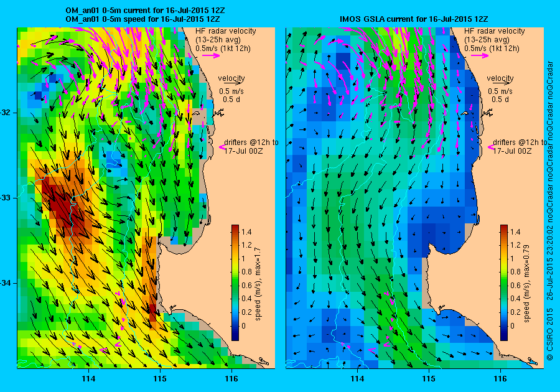Click the '1.2' tick on right color bar
560x392 pixels.
pyautogui.click(x=515, y=245)
